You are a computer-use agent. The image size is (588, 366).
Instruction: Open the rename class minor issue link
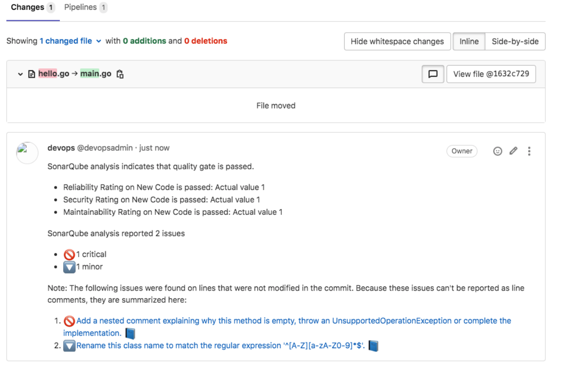click(221, 346)
